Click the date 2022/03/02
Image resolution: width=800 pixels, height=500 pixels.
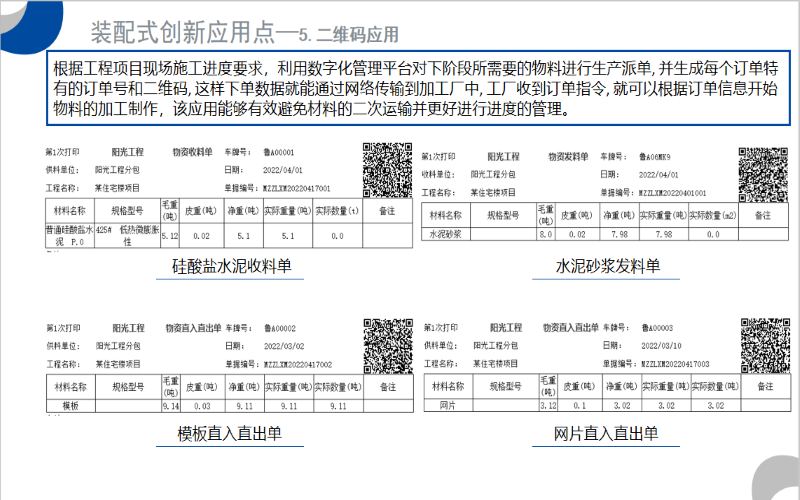click(284, 346)
